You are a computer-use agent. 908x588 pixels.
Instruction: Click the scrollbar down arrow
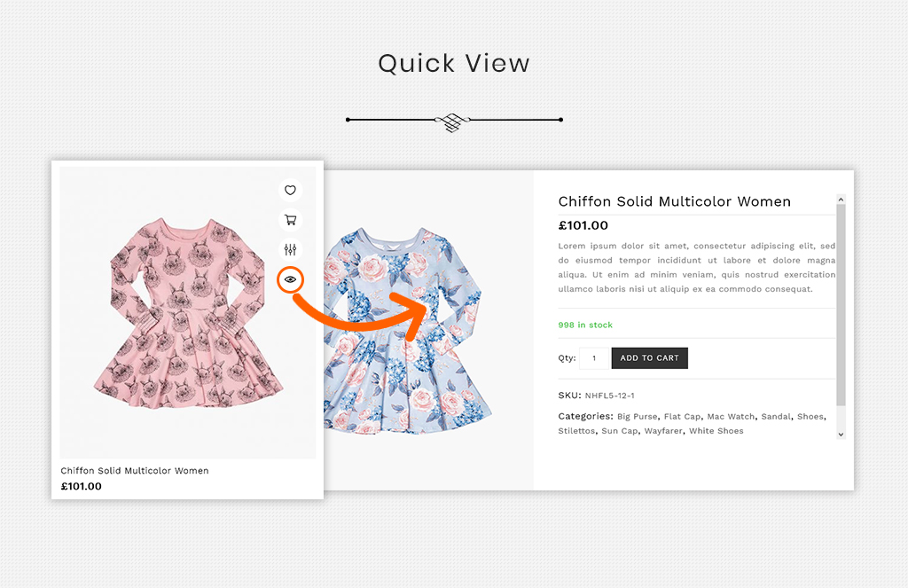point(841,435)
